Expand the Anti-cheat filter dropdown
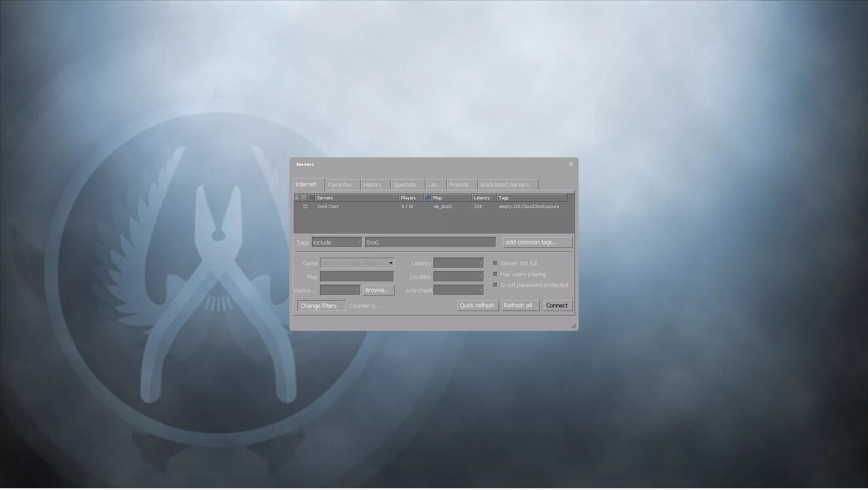Screen dimensions: 868x490 458,291
